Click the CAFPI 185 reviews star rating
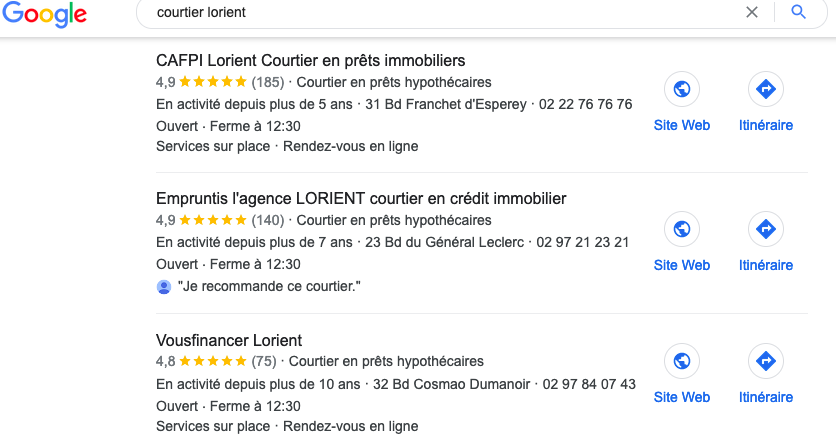 (213, 82)
